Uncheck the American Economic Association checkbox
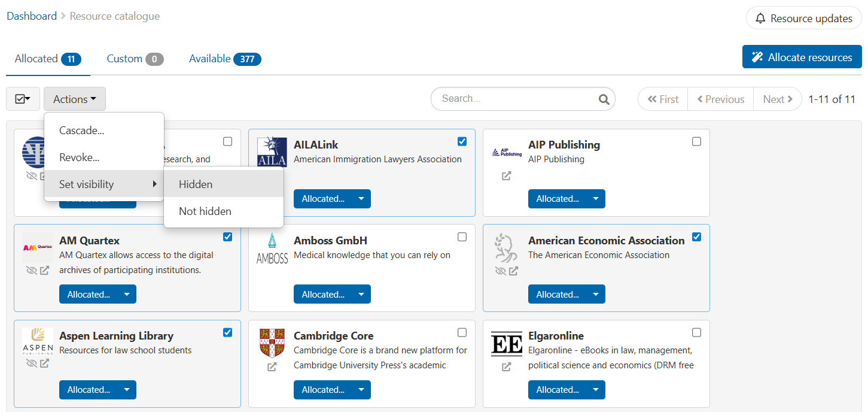Viewport: 868px width, 412px height. pos(696,237)
